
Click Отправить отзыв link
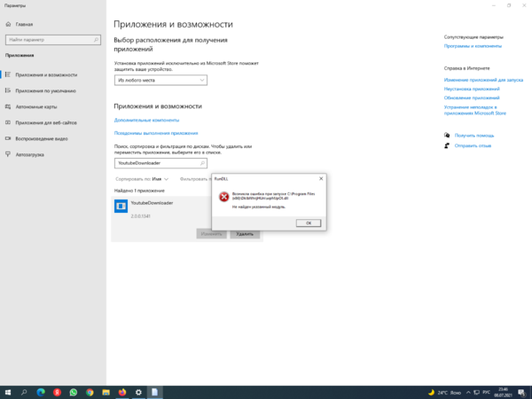tap(473, 145)
